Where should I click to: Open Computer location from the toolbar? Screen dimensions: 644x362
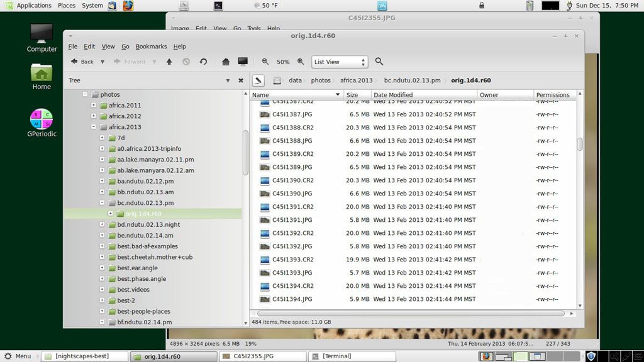[x=243, y=62]
